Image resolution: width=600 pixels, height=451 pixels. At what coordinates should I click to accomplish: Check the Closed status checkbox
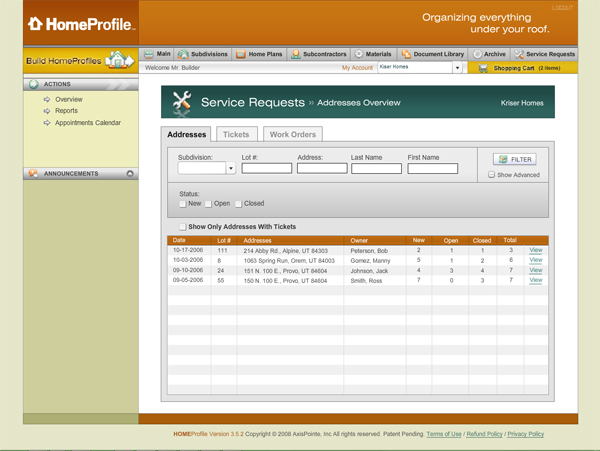coord(238,204)
